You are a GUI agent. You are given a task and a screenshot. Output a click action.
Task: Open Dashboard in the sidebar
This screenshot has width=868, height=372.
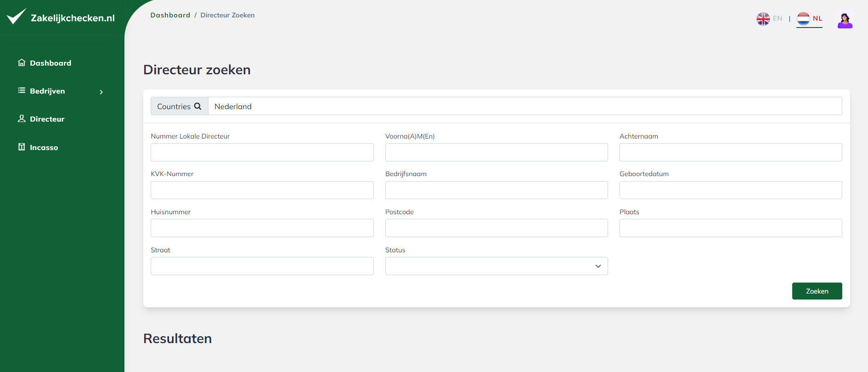(x=51, y=63)
